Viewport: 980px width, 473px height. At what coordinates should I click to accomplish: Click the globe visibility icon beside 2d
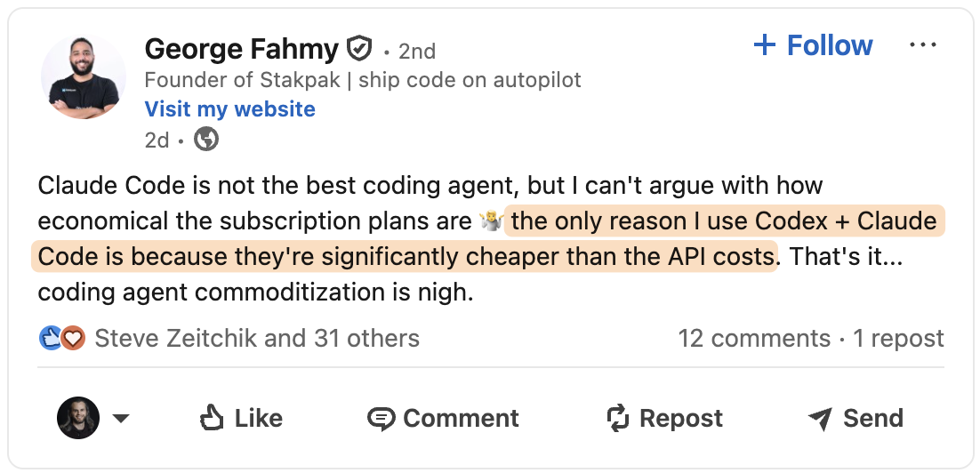click(206, 140)
